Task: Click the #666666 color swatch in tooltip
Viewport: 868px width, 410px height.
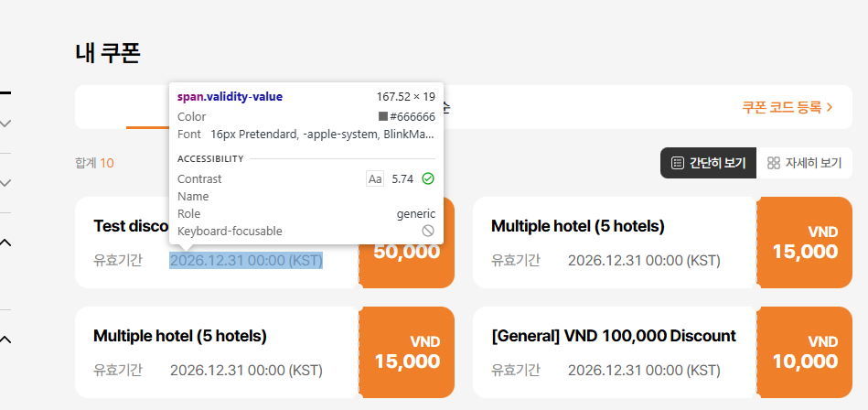Action: click(383, 117)
